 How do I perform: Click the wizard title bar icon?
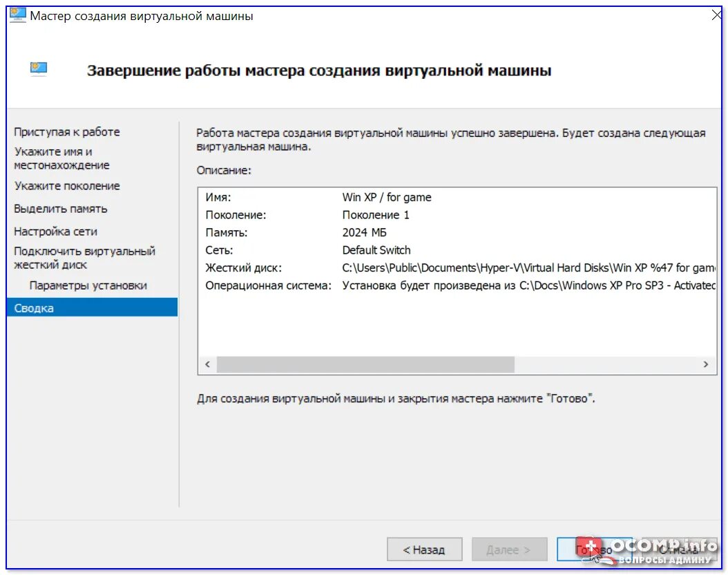click(x=18, y=15)
